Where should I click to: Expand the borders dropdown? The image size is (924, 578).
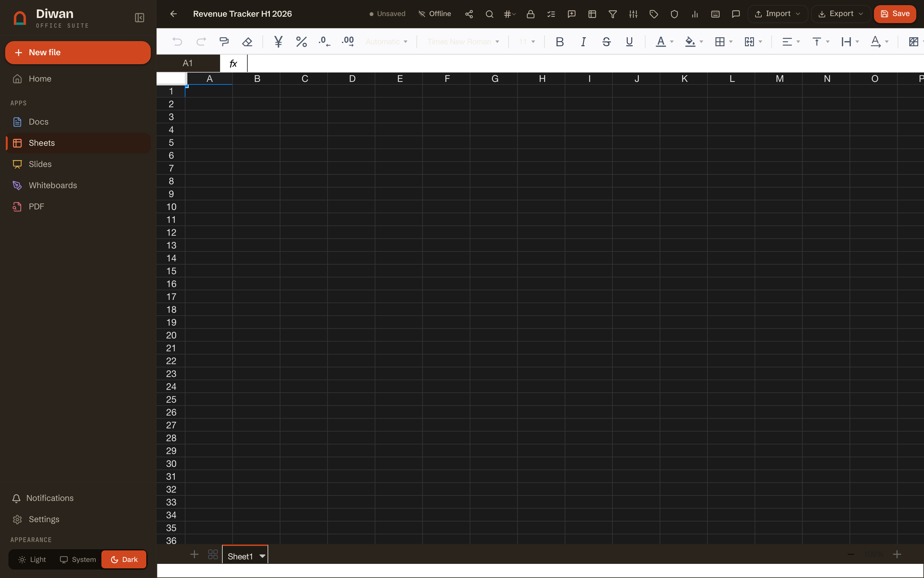coord(731,42)
